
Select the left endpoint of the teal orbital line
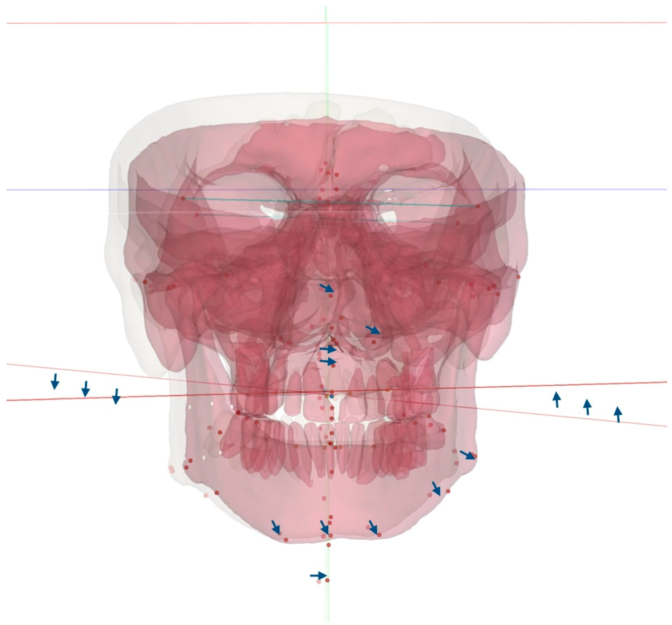(x=183, y=199)
